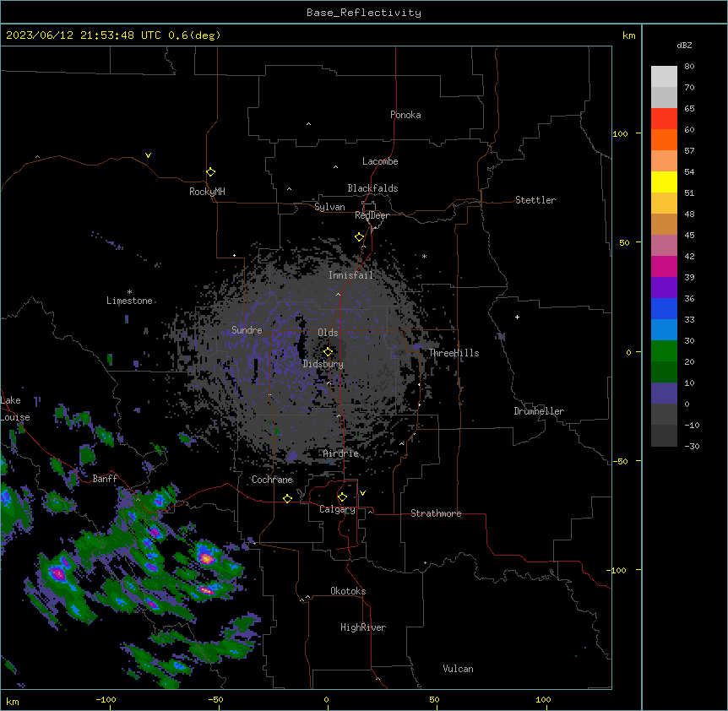
Task: Click the orange storm core west of Okotoks
Action: coord(207,558)
